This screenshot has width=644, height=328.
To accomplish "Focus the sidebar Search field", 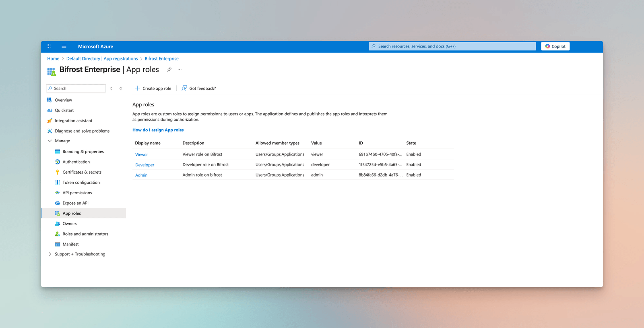I will [x=76, y=88].
